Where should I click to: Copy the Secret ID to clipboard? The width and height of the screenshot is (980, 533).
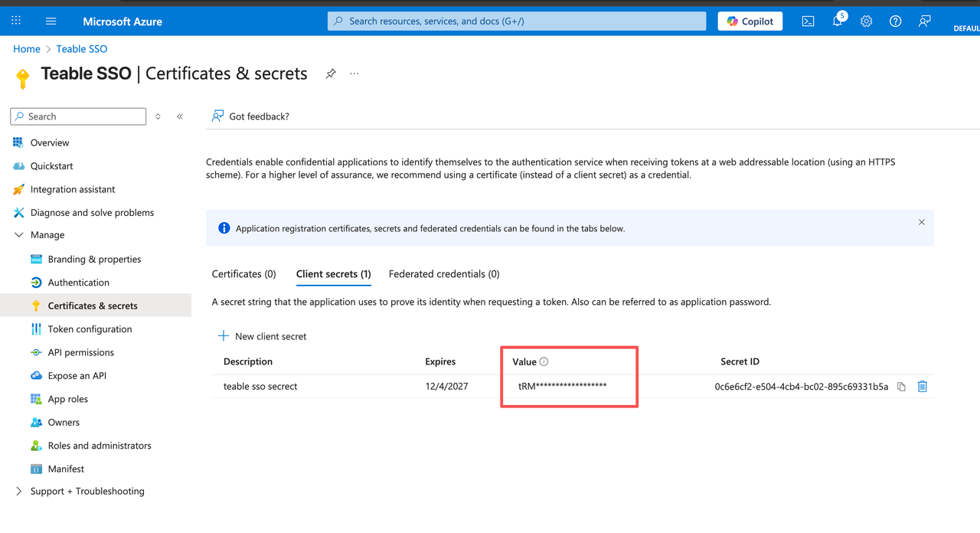pyautogui.click(x=901, y=387)
